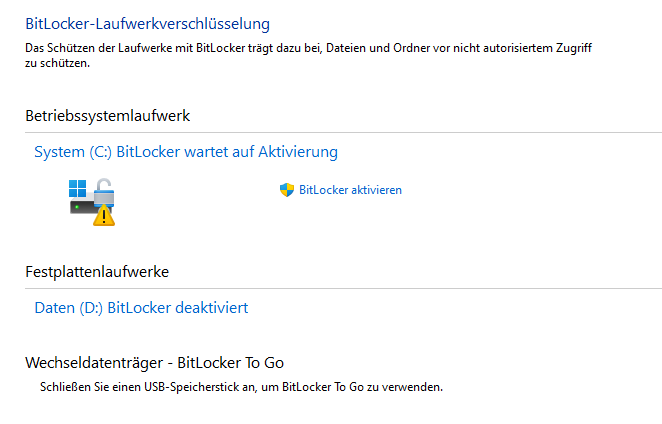Click the Wechseldatenträger - BitLocker To Go heading
662x424 pixels.
pyautogui.click(x=155, y=363)
